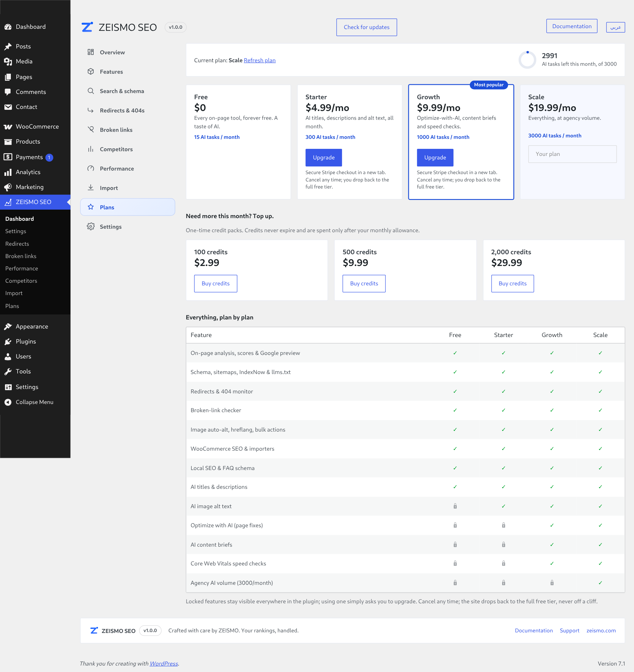Open footer Support link
The height and width of the screenshot is (672, 634).
point(569,630)
